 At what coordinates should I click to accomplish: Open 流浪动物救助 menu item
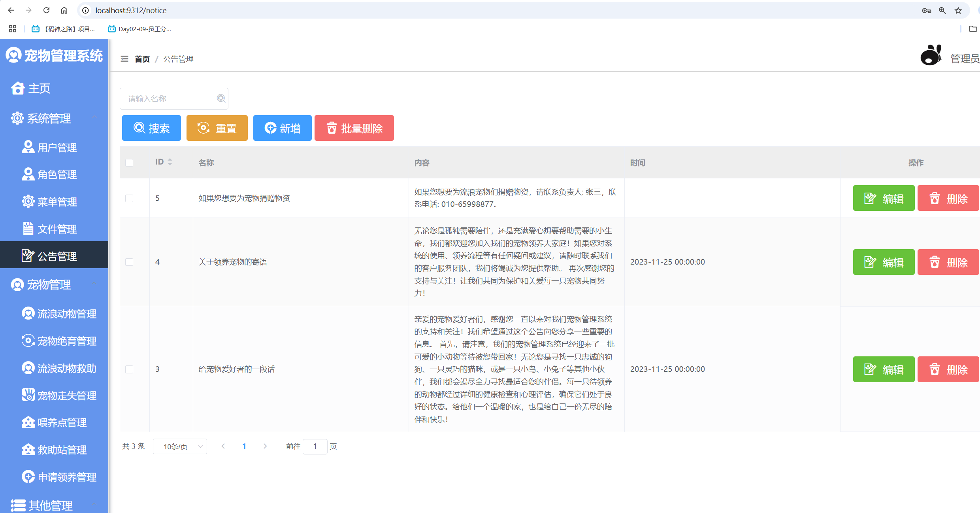tap(54, 368)
